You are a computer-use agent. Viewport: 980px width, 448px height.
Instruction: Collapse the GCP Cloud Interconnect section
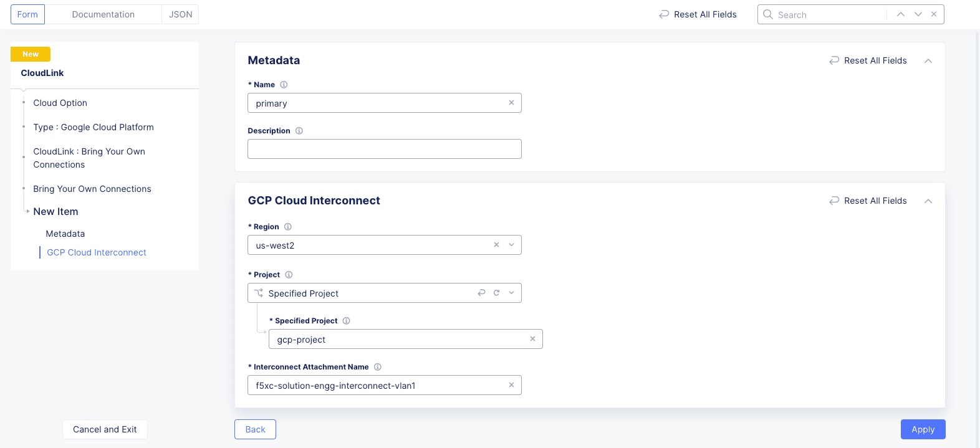point(928,201)
